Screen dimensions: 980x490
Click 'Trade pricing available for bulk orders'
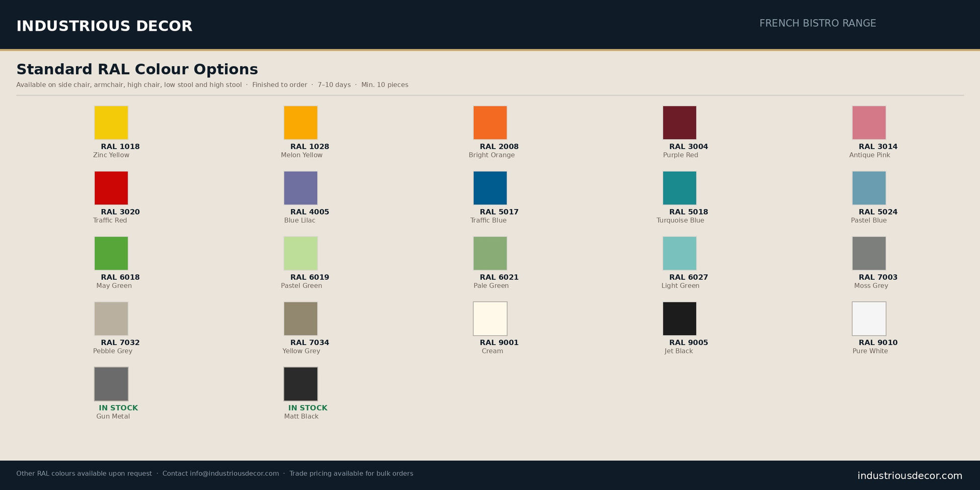351,473
